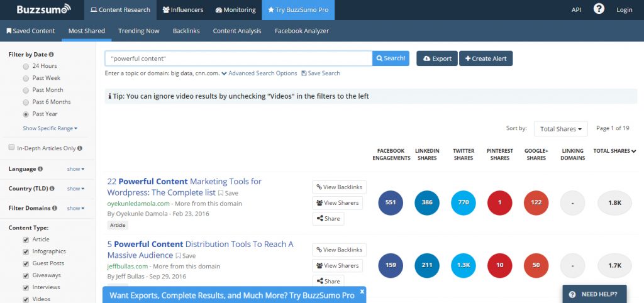
Task: View Sharers for jeffbullas.com article
Action: click(x=337, y=266)
